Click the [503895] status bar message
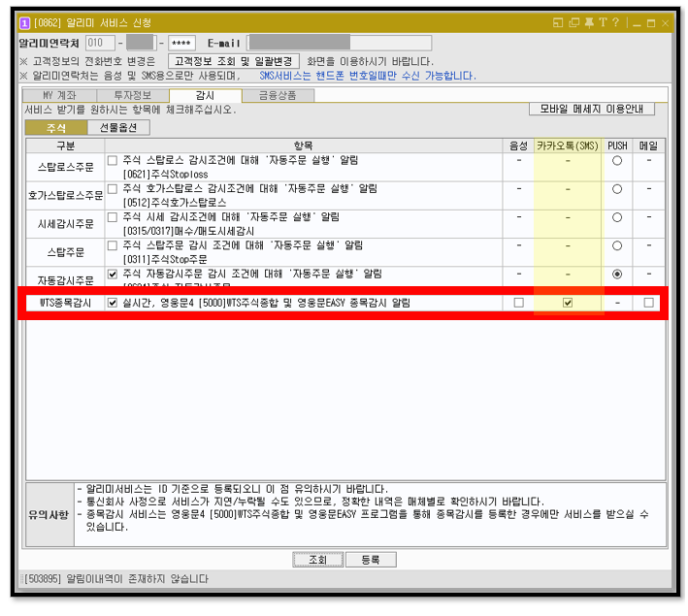This screenshot has width=688, height=616. click(116, 579)
